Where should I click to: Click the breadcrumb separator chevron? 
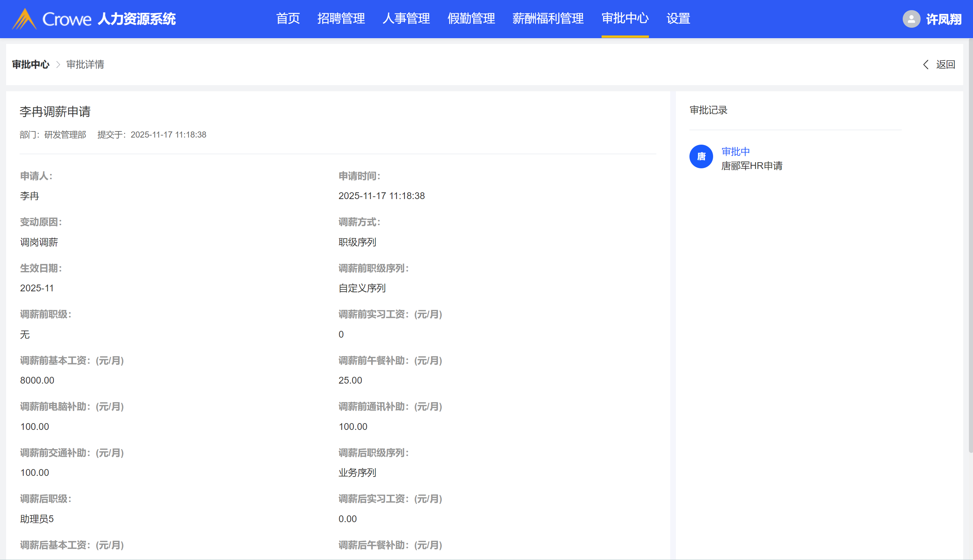click(58, 65)
